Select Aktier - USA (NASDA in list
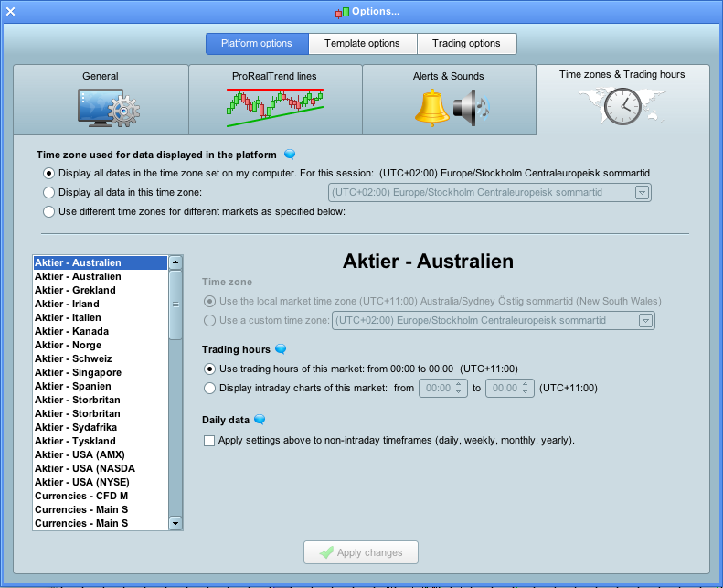The height and width of the screenshot is (588, 723). click(x=101, y=468)
